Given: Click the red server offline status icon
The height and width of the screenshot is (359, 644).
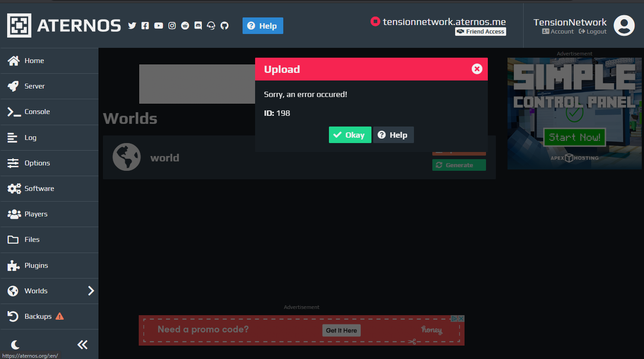Looking at the screenshot, I should pos(375,21).
